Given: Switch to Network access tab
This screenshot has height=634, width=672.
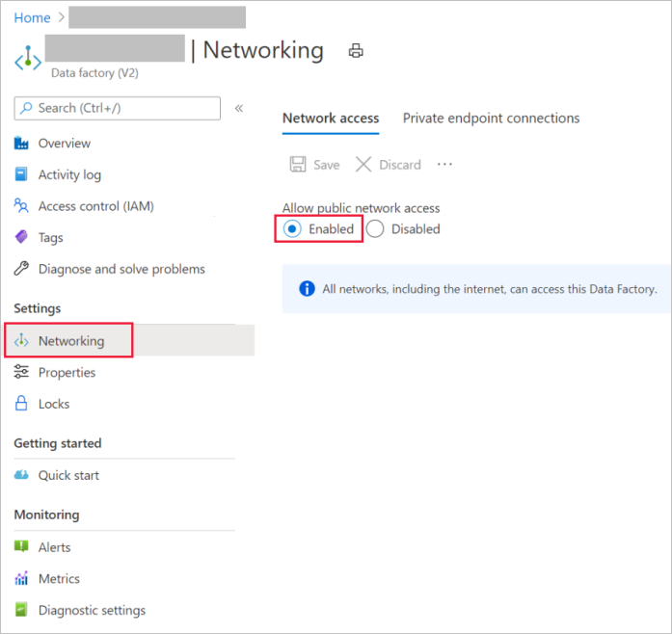Looking at the screenshot, I should [x=331, y=119].
